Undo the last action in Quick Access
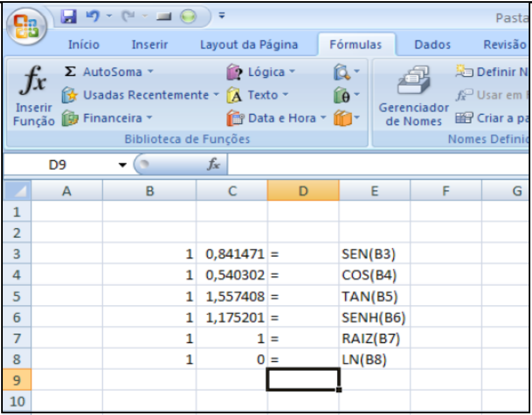 (x=92, y=17)
